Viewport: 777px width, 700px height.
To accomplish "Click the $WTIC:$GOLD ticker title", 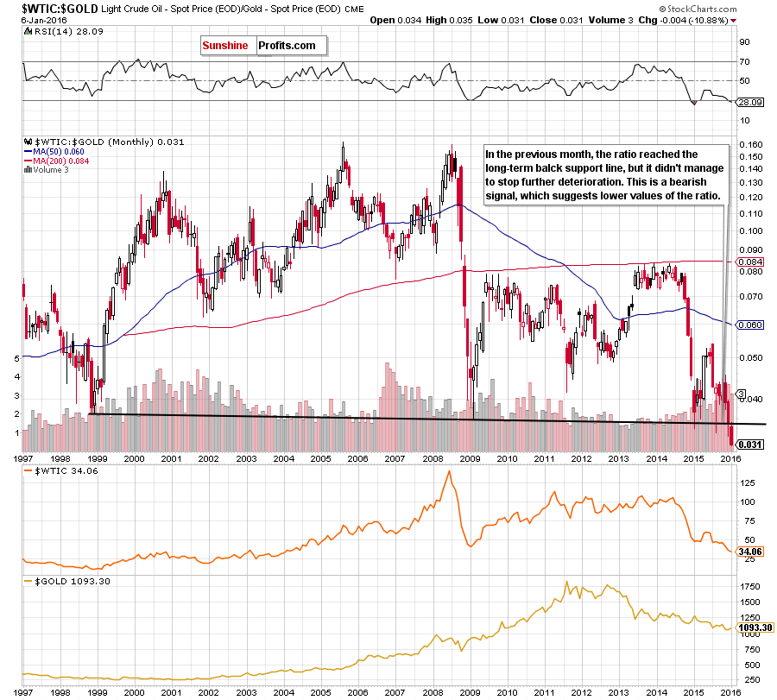I will coord(60,9).
